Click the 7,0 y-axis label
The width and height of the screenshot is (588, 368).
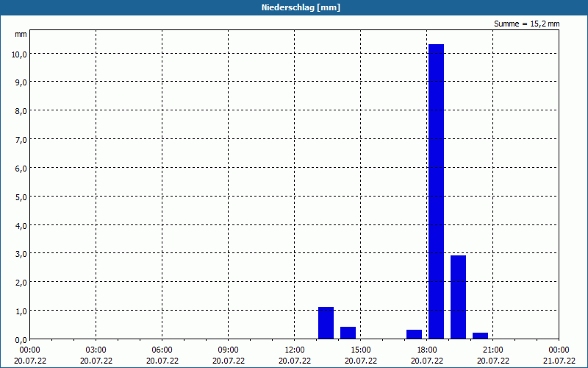coord(21,140)
